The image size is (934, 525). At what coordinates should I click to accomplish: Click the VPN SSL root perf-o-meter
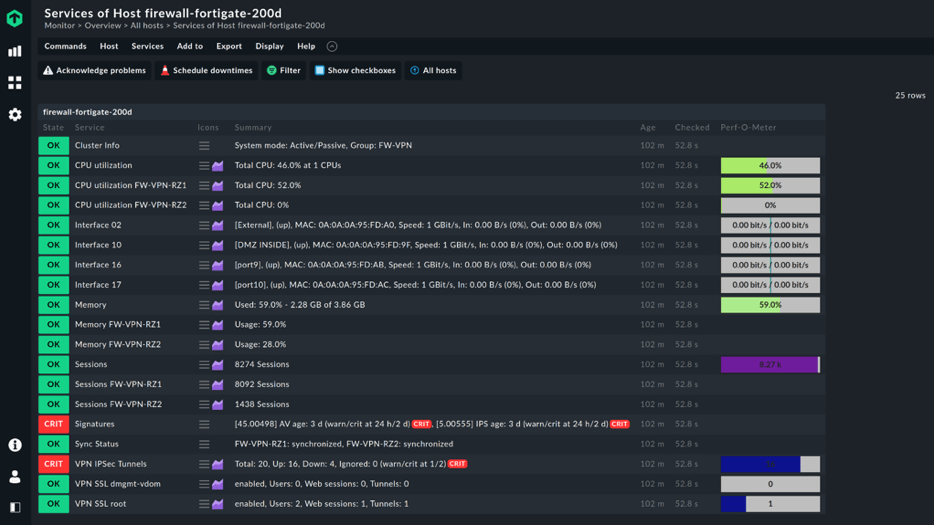point(770,504)
